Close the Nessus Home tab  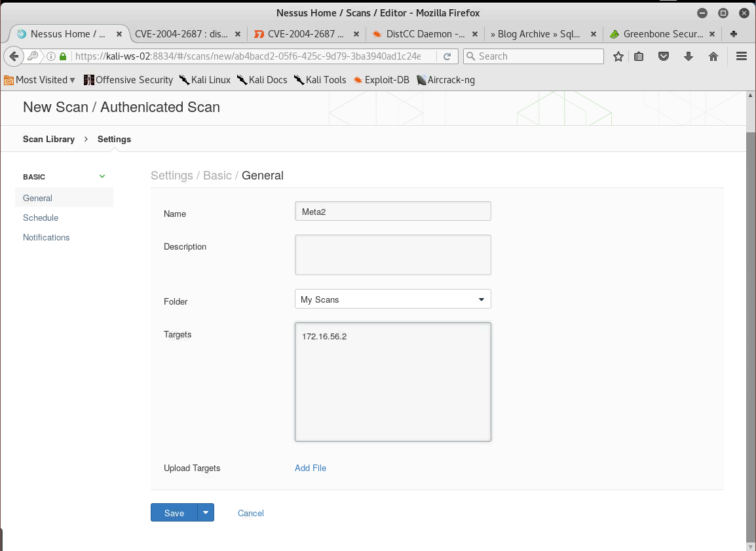[119, 34]
